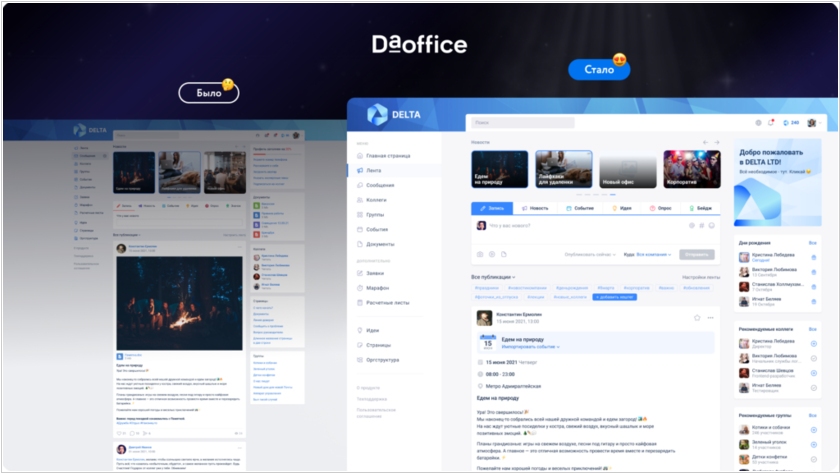Screen dimensions: 840x473
Task: Expand Импортировать событие dropdown
Action: [x=530, y=347]
